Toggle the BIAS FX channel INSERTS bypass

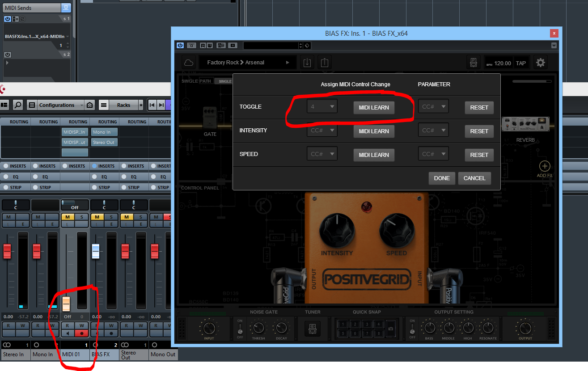point(95,166)
